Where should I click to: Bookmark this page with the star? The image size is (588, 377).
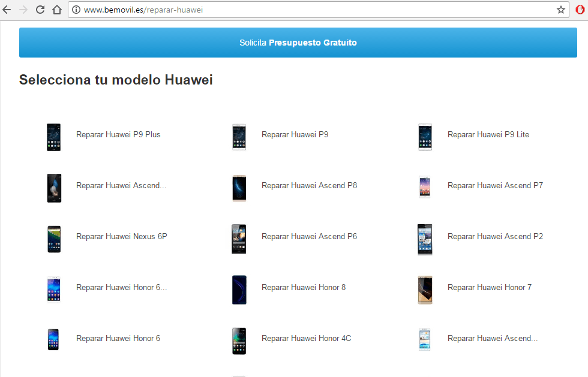tap(560, 10)
